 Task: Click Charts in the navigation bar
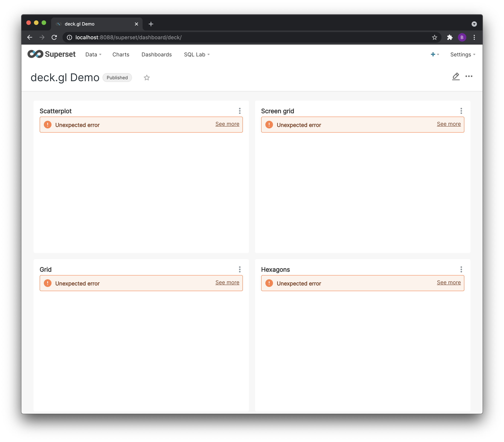pyautogui.click(x=121, y=54)
